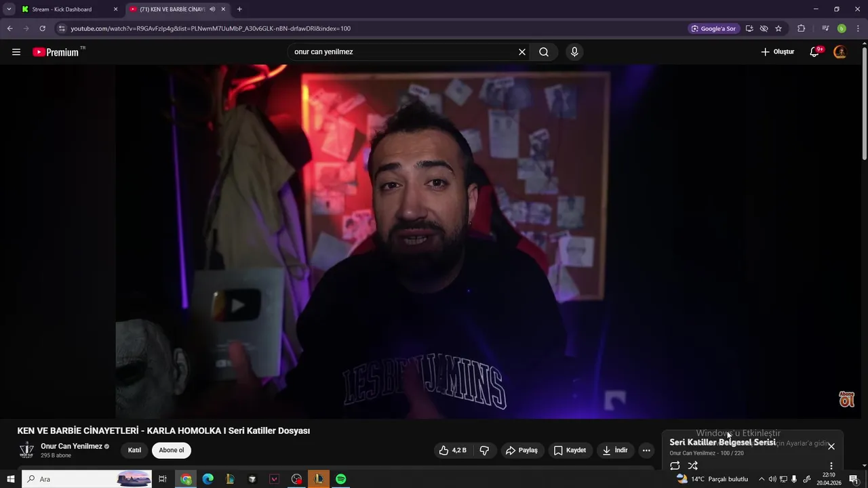Like the video showing 4,2 B
Image resolution: width=868 pixels, height=488 pixels.
(452, 450)
